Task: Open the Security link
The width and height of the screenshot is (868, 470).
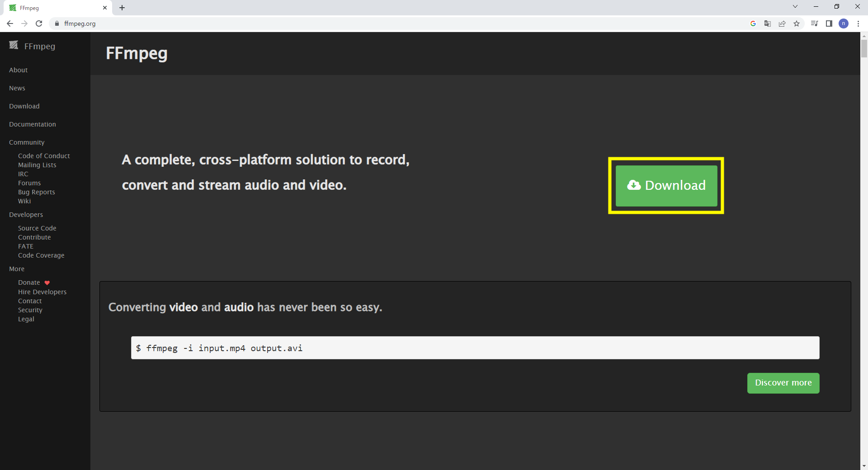Action: tap(30, 310)
